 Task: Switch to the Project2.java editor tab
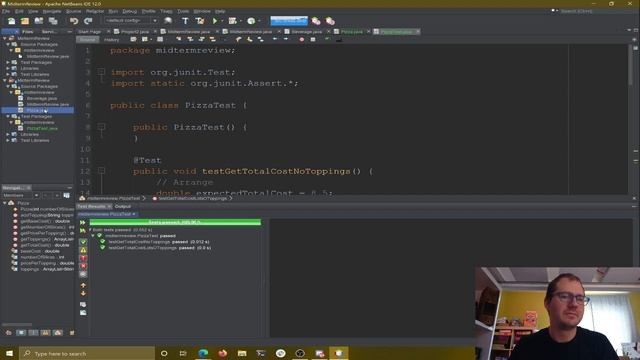coord(135,31)
